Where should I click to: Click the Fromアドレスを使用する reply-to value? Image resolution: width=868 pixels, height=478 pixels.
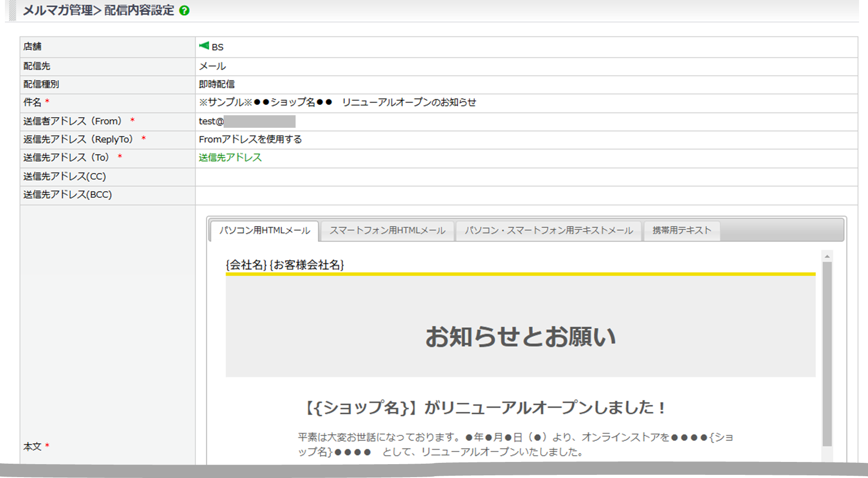(x=250, y=139)
